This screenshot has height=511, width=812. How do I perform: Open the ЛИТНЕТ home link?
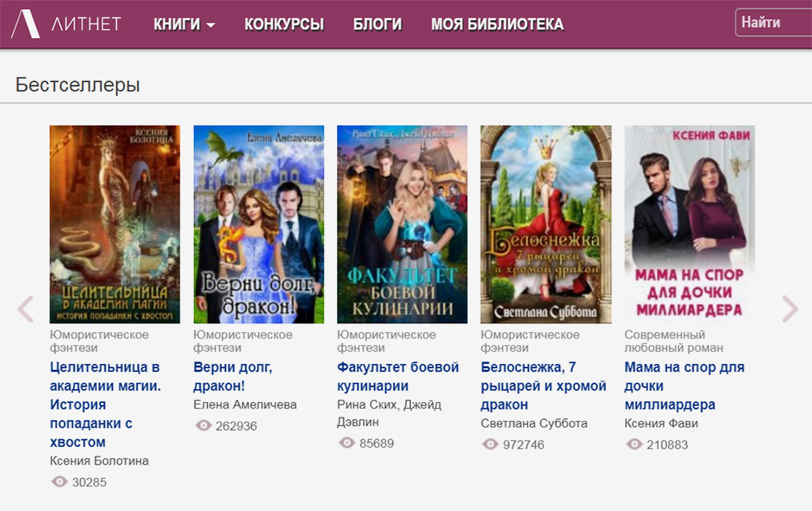click(x=86, y=24)
